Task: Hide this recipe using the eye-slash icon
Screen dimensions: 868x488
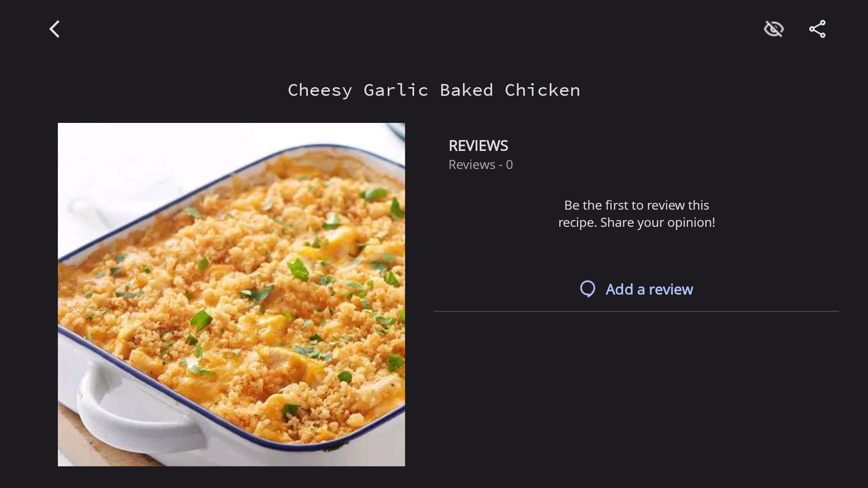Action: tap(774, 29)
